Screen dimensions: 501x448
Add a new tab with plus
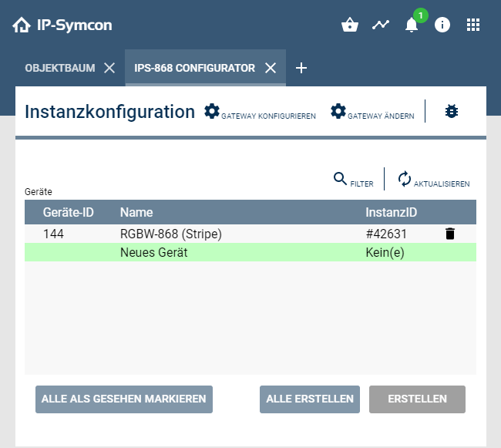(x=301, y=68)
